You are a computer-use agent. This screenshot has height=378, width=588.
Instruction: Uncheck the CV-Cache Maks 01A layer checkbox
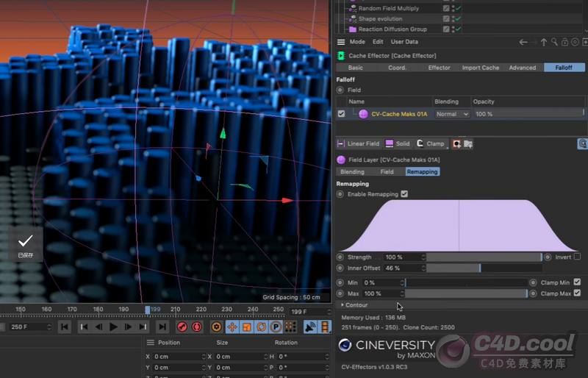click(x=341, y=114)
